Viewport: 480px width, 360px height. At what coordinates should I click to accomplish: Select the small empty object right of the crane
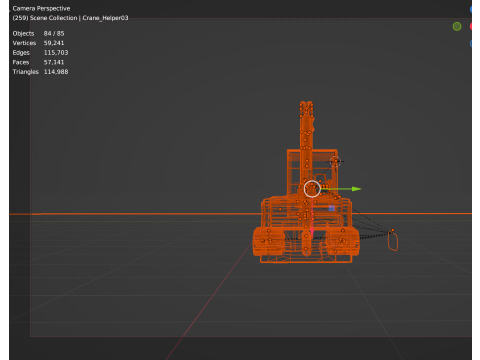(x=393, y=241)
